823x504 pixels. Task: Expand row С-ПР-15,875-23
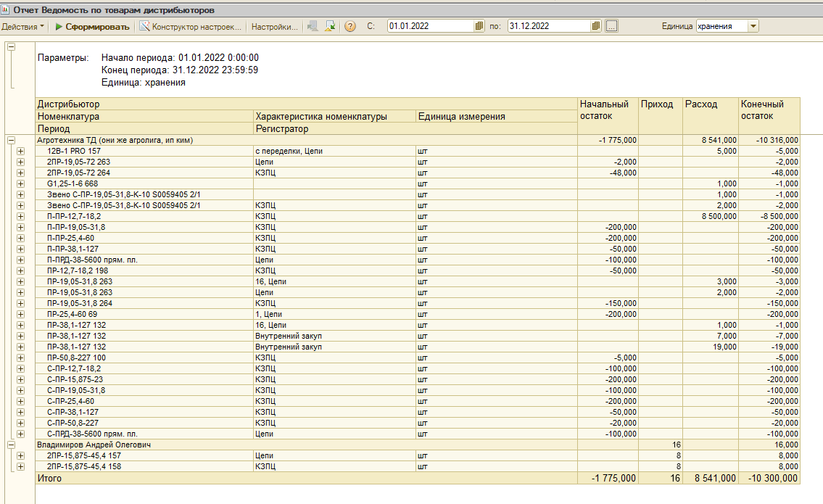point(20,379)
